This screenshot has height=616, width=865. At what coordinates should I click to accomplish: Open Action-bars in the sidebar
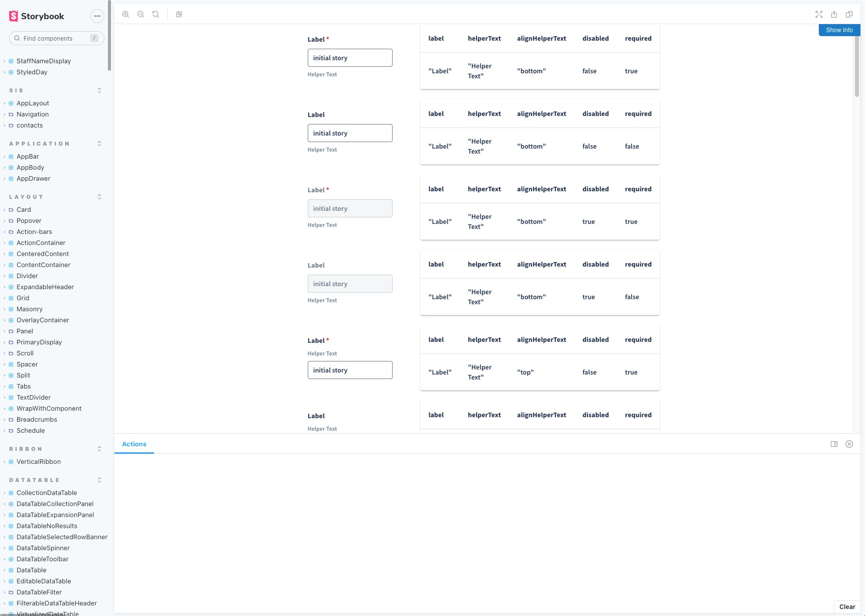pos(34,232)
